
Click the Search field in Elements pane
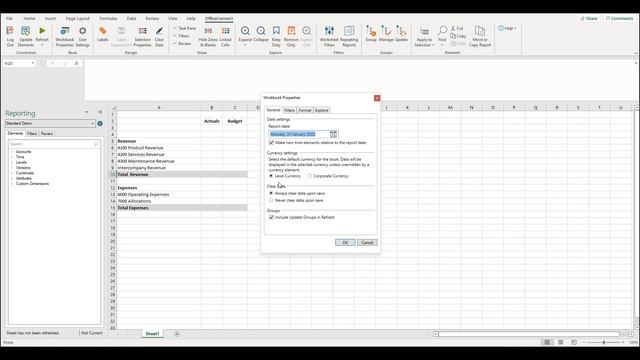[x=54, y=144]
